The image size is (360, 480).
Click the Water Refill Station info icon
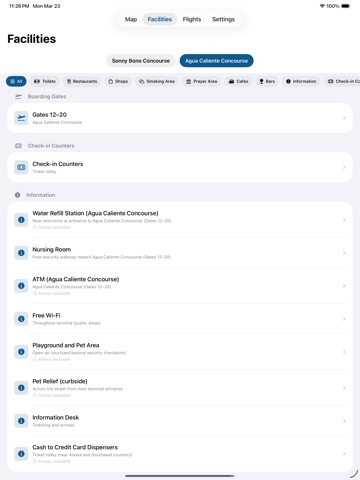pos(21,220)
